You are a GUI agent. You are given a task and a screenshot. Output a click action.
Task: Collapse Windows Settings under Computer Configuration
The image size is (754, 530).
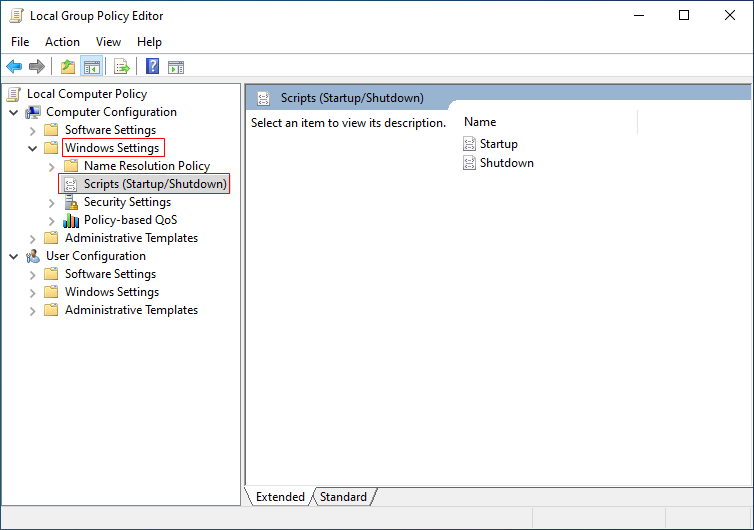pos(33,149)
